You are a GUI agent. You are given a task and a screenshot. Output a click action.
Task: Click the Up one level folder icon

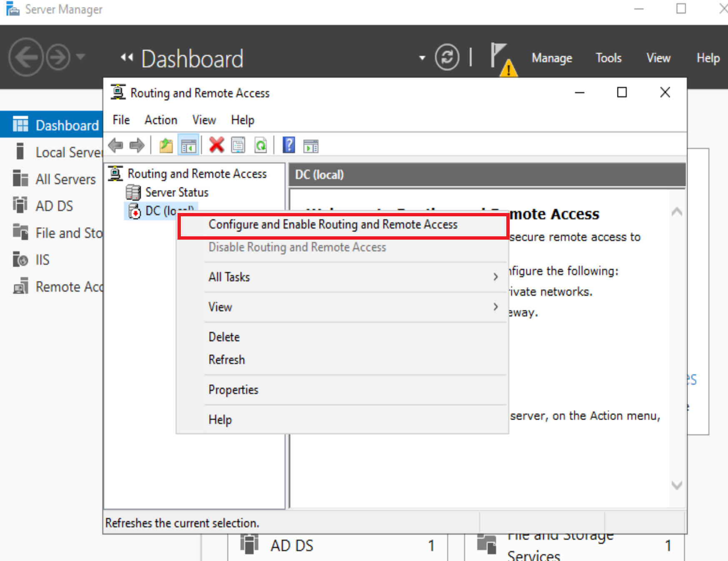click(x=166, y=145)
